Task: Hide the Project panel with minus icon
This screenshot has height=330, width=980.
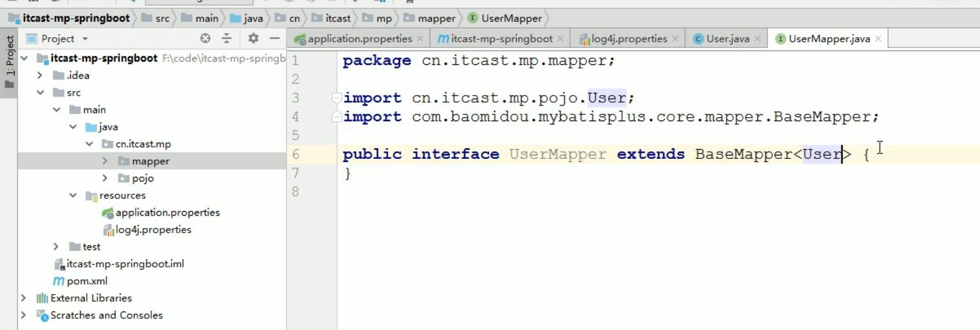Action: pyautogui.click(x=275, y=38)
